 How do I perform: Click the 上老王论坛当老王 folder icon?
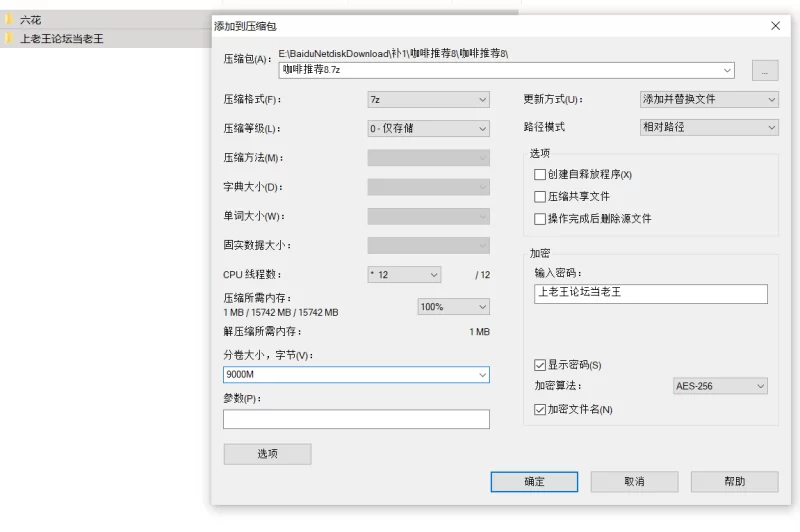click(8, 38)
